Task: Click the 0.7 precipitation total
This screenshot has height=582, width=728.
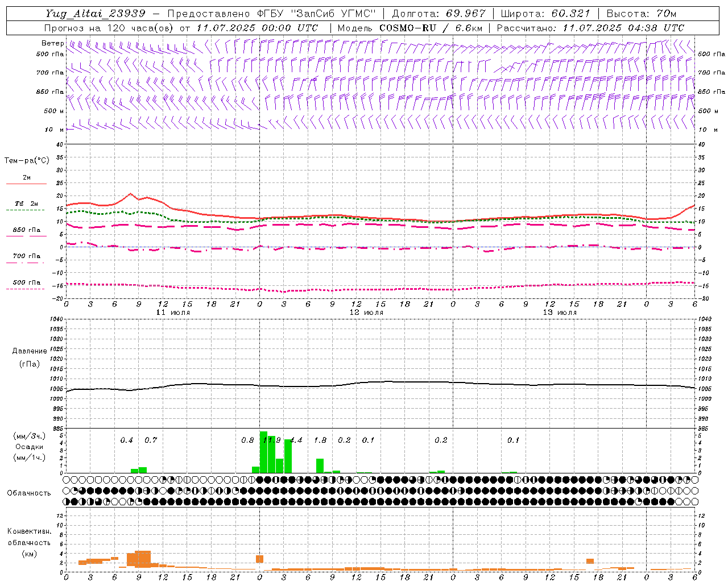Action: click(x=151, y=440)
